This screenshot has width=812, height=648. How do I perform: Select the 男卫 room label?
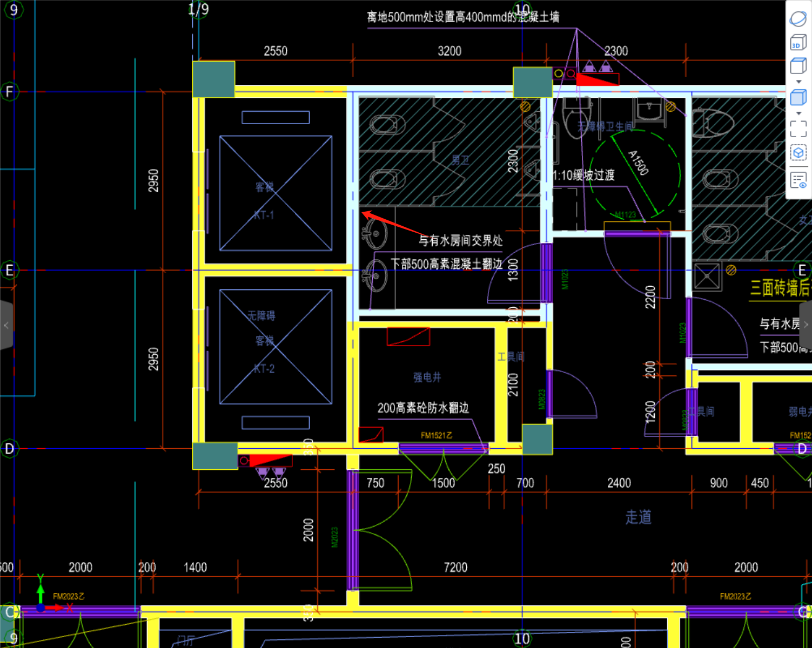click(x=460, y=160)
